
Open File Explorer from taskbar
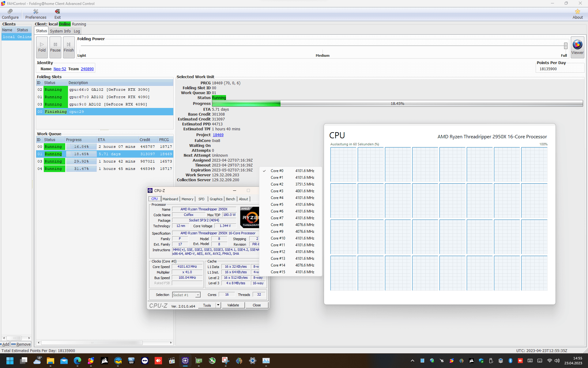(x=51, y=361)
